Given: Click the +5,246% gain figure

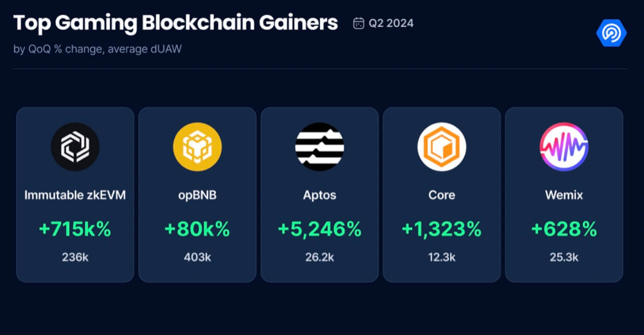Looking at the screenshot, I should pyautogui.click(x=319, y=229).
